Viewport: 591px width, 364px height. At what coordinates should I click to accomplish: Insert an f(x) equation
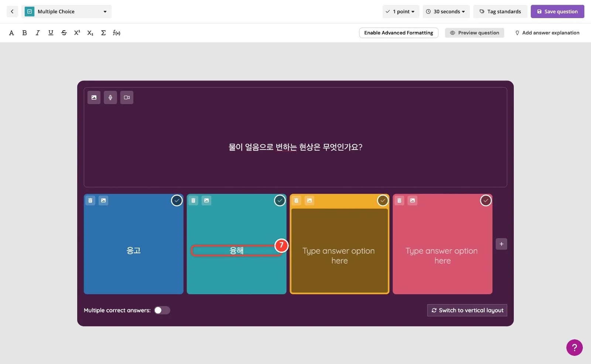pyautogui.click(x=117, y=33)
